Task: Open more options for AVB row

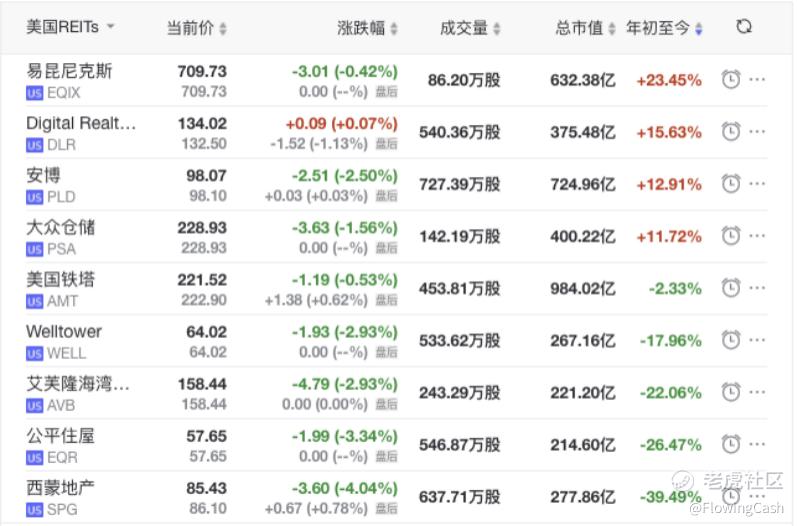Action: pyautogui.click(x=757, y=392)
